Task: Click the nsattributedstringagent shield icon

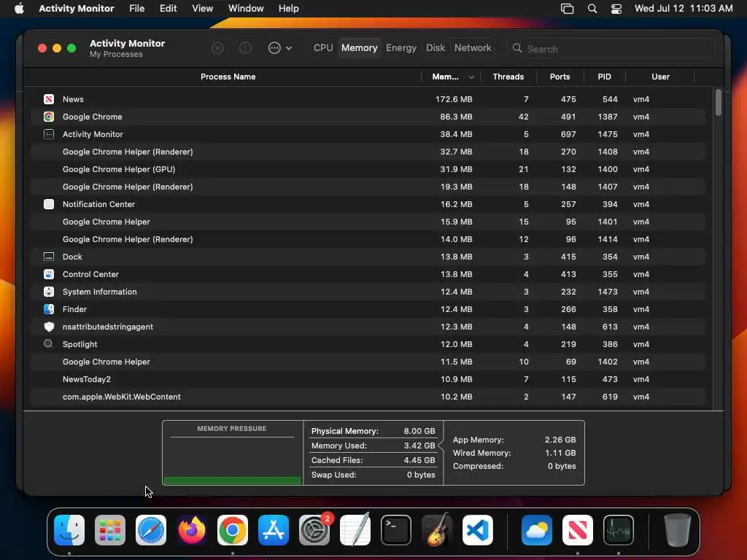Action: (49, 327)
